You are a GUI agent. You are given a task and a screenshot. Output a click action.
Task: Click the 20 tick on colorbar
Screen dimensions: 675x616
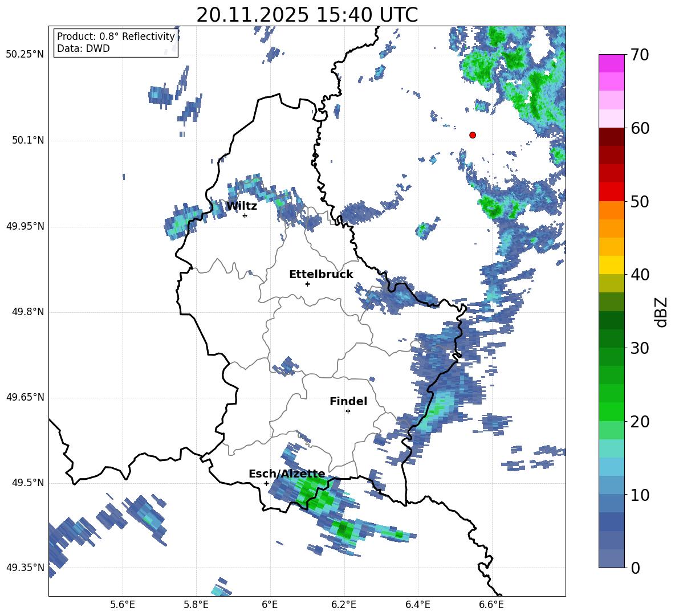[640, 421]
